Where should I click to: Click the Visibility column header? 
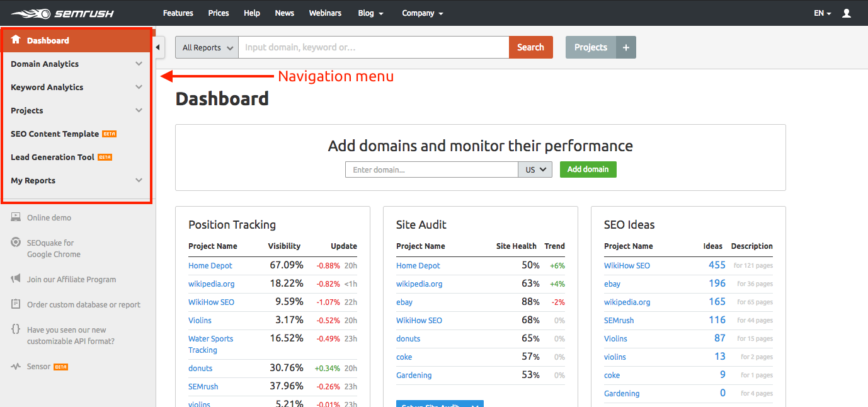click(284, 246)
